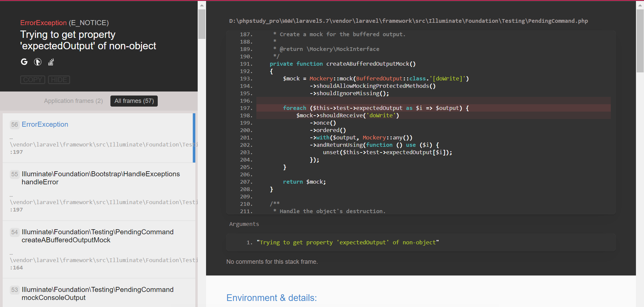Switch to All frames (57) tab
Image resolution: width=644 pixels, height=307 pixels.
tap(134, 101)
